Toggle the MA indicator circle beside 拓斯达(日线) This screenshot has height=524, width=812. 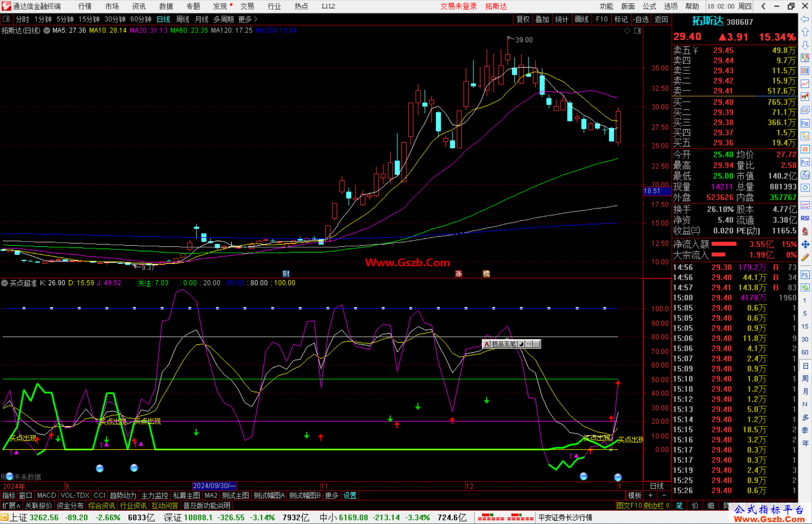(x=47, y=30)
